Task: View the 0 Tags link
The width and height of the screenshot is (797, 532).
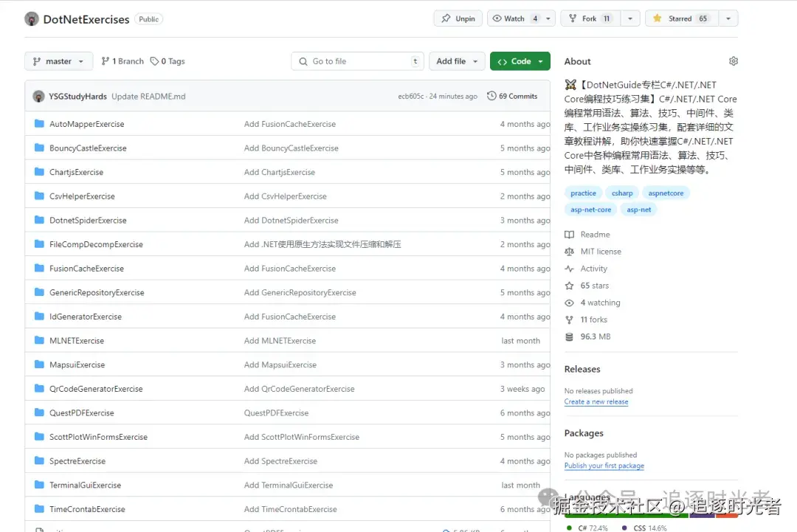Action: tap(168, 61)
